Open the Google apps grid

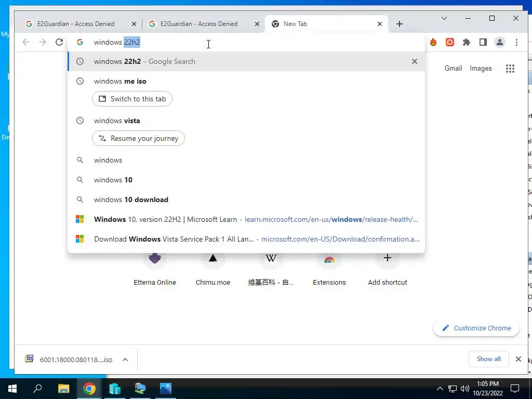coord(510,69)
